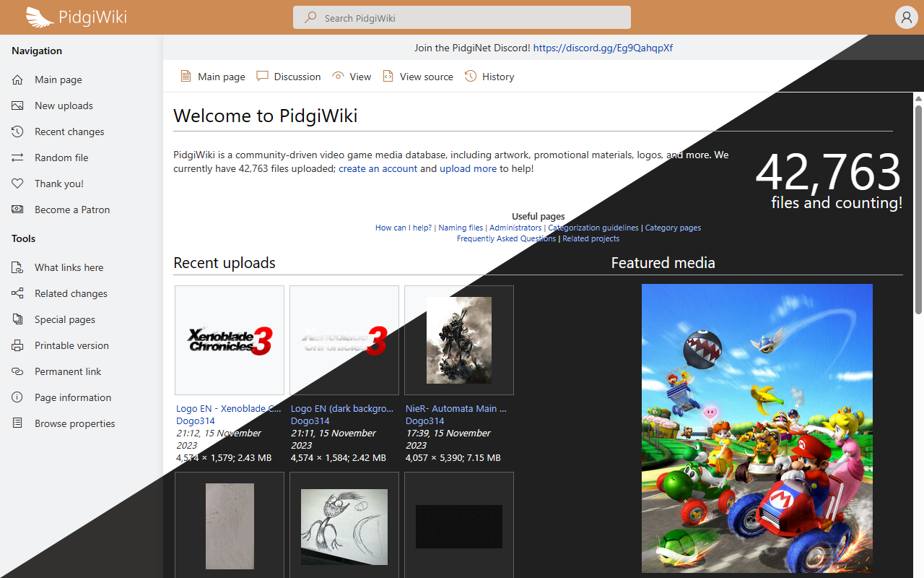The height and width of the screenshot is (578, 924).
Task: Select the View source menu item
Action: (418, 76)
